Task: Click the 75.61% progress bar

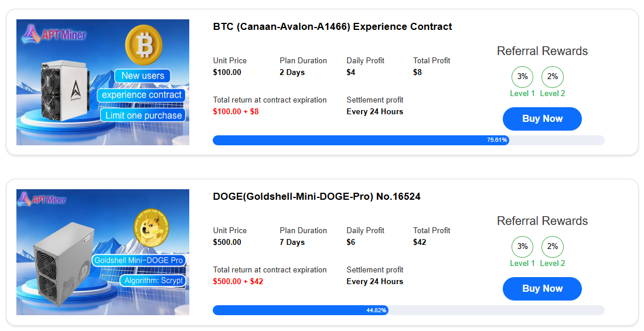Action: 360,140
